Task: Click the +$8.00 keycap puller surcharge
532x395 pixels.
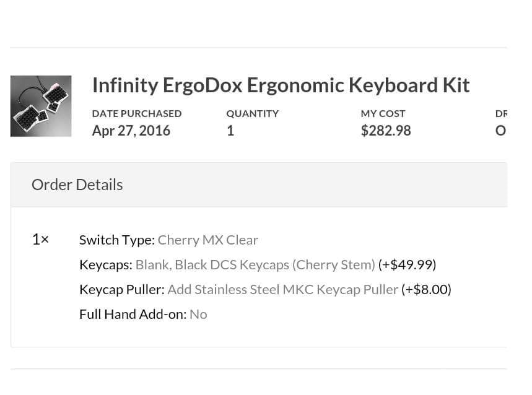Action: (426, 289)
